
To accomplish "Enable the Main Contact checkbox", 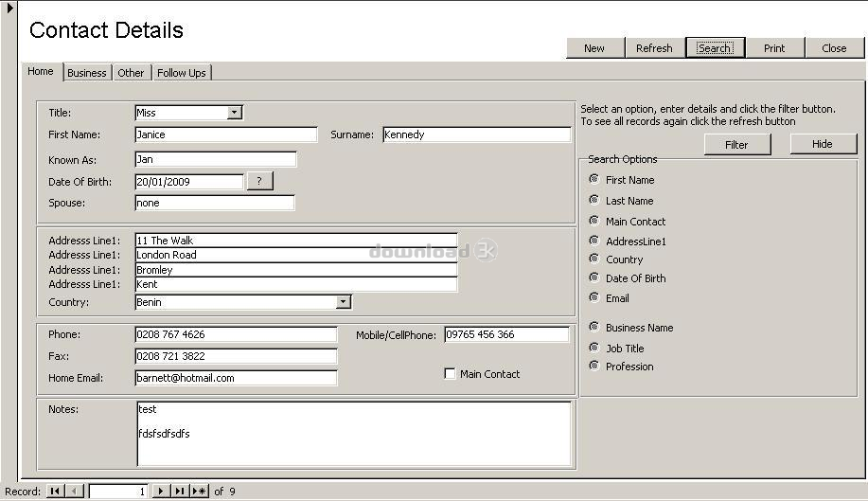I will [450, 373].
